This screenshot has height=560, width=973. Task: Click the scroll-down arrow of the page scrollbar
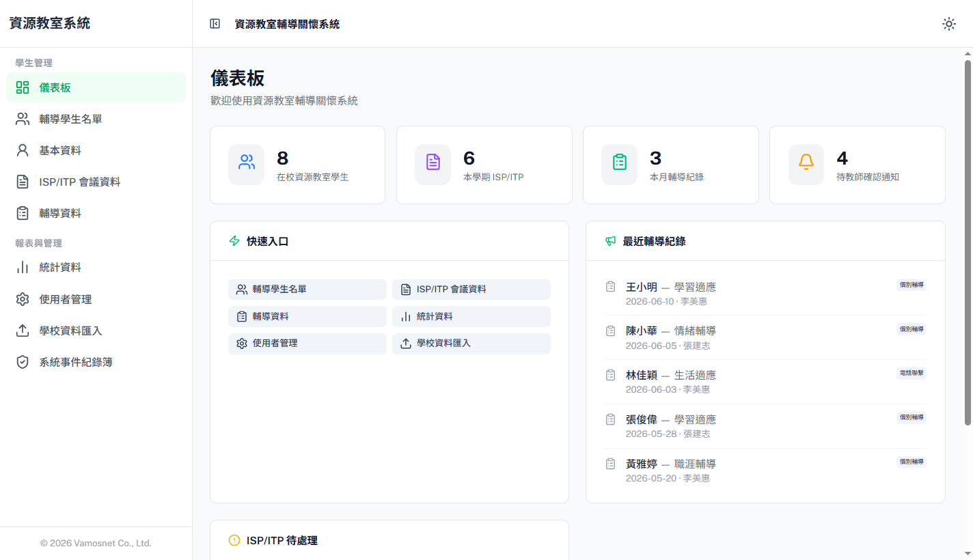pyautogui.click(x=968, y=553)
